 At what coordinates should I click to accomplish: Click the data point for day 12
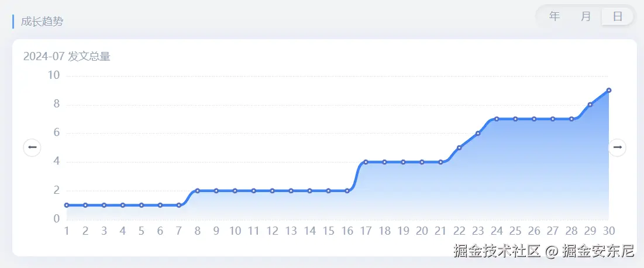(x=272, y=191)
